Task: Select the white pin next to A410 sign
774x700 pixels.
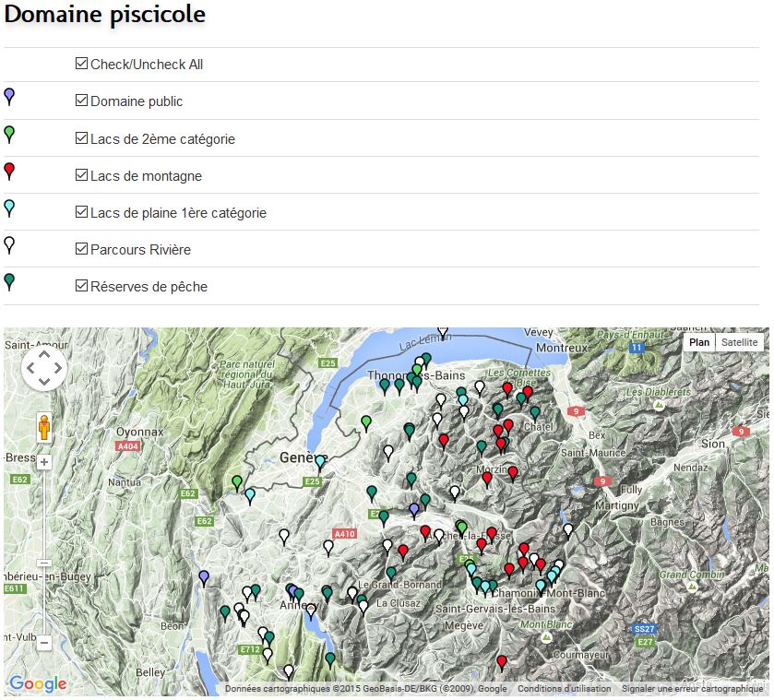Action: pyautogui.click(x=328, y=547)
